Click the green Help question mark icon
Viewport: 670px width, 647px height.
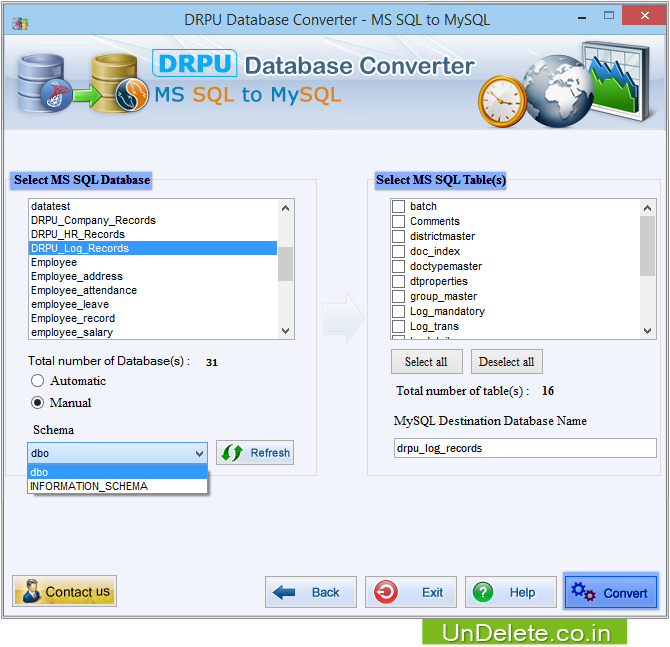click(483, 592)
